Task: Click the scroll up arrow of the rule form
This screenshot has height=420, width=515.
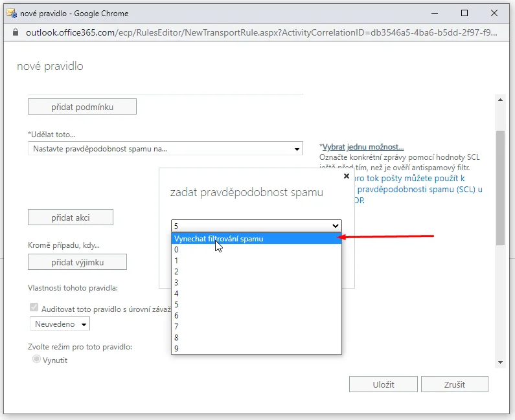Action: pyautogui.click(x=500, y=100)
